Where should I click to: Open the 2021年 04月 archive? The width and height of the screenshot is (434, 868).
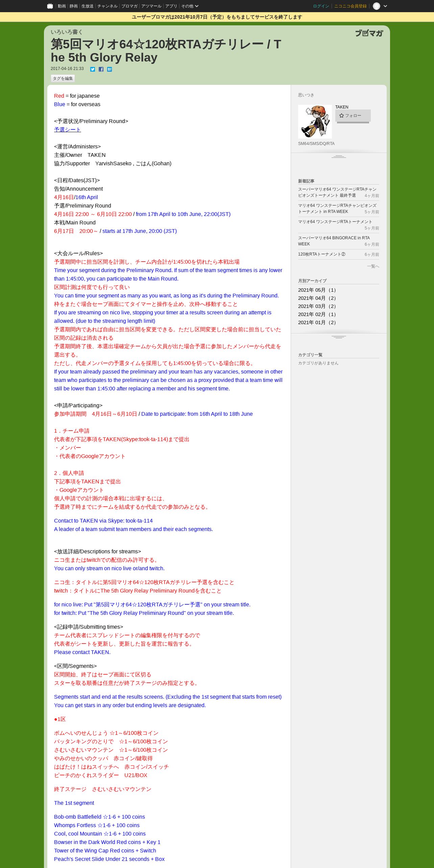coord(318,298)
